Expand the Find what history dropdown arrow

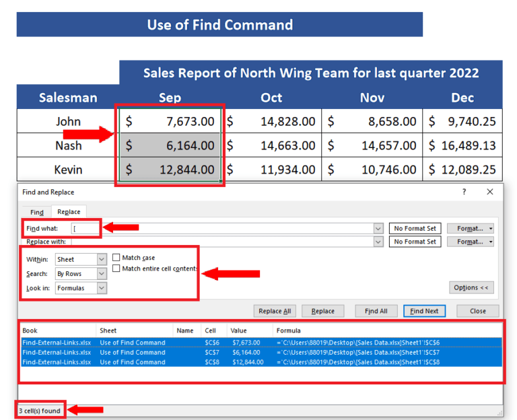pyautogui.click(x=378, y=228)
